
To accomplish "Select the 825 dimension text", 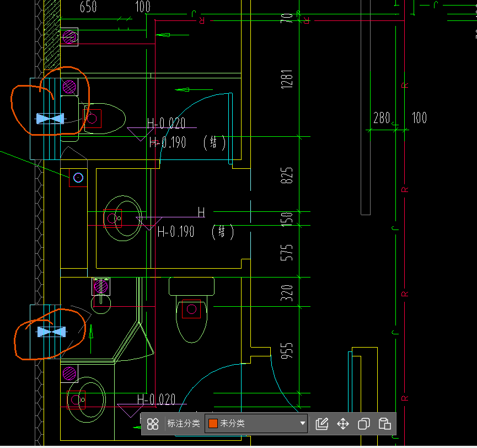I will tap(287, 175).
